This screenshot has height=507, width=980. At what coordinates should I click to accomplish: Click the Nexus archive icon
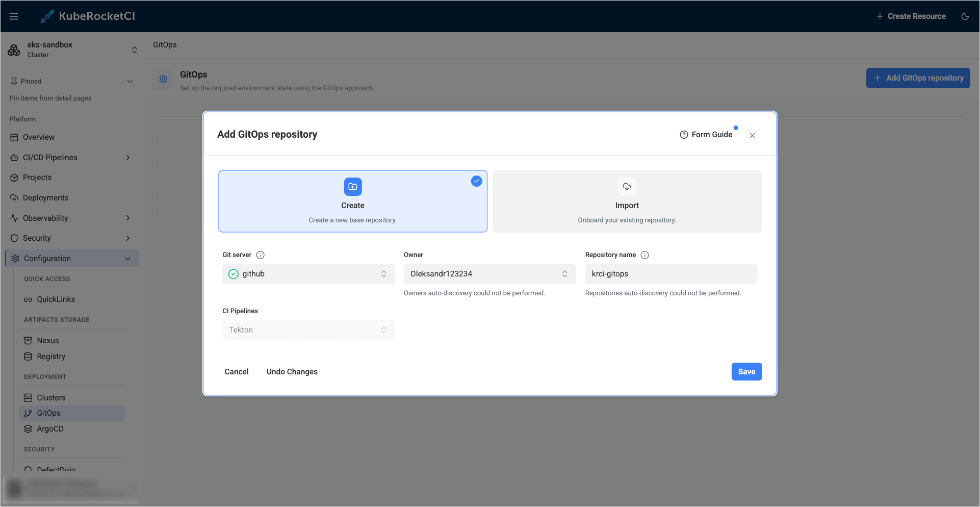pos(28,341)
